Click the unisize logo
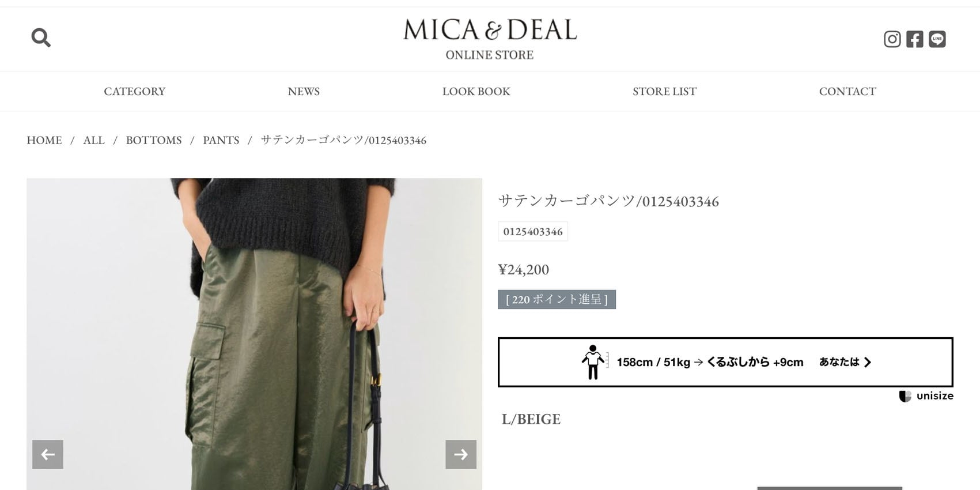Image resolution: width=980 pixels, height=490 pixels. [x=926, y=396]
